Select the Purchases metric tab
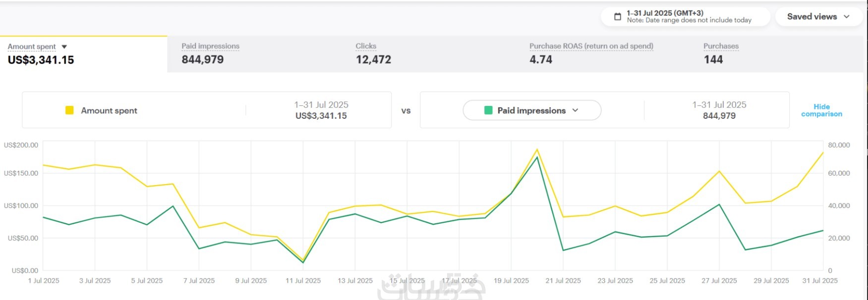 click(721, 53)
